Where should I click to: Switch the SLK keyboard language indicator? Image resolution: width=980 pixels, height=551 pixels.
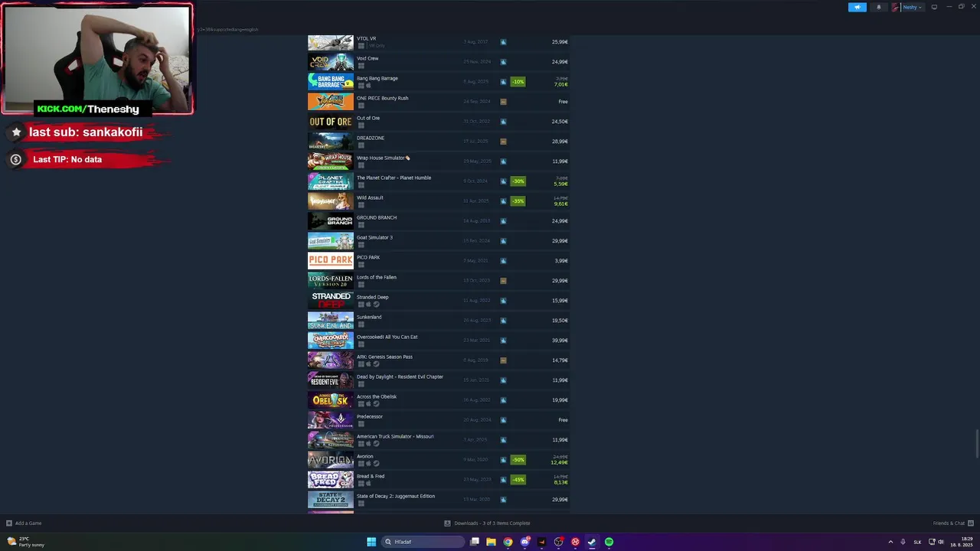pyautogui.click(x=917, y=542)
